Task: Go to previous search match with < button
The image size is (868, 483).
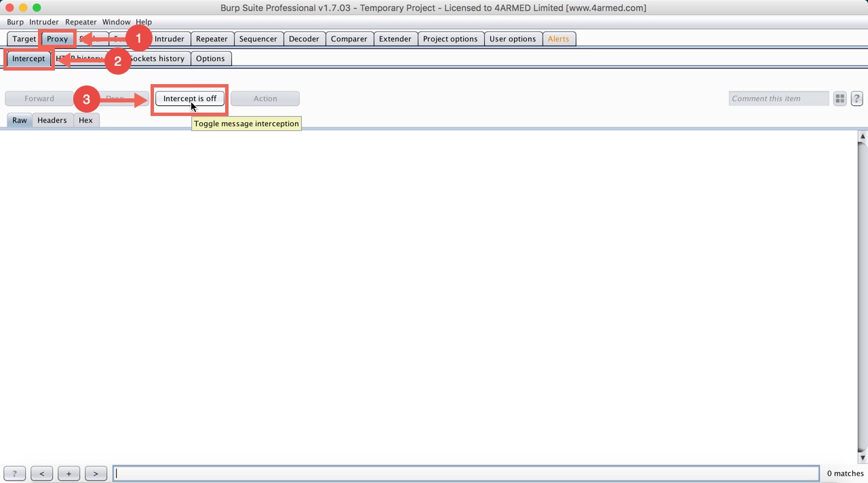Action: 41,474
